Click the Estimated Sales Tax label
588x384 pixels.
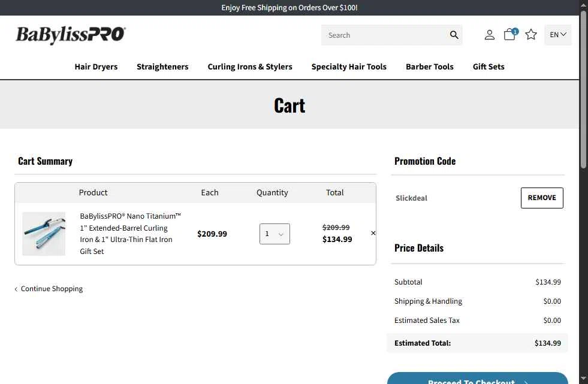click(x=427, y=320)
